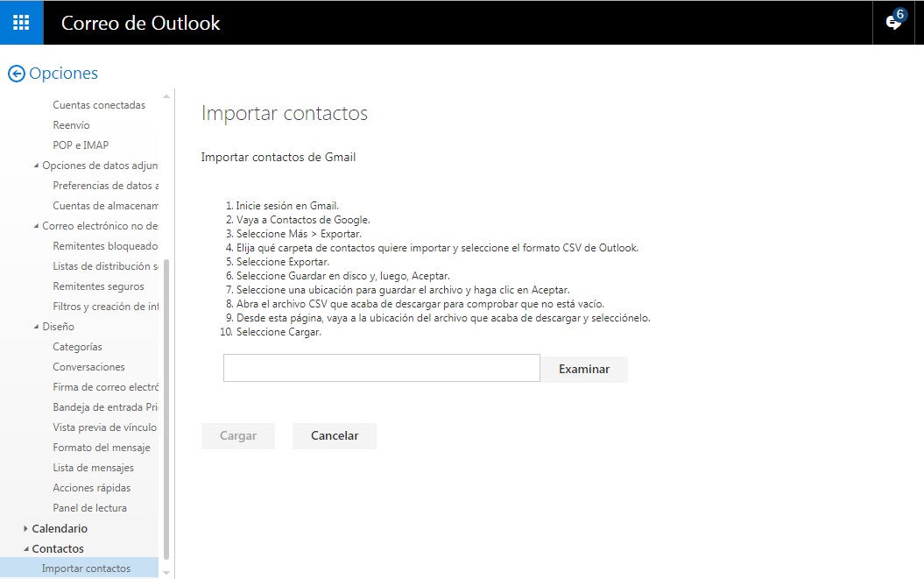Open Firma de correo electrónico settings
Screen dimensions: 924x579
[x=104, y=386]
